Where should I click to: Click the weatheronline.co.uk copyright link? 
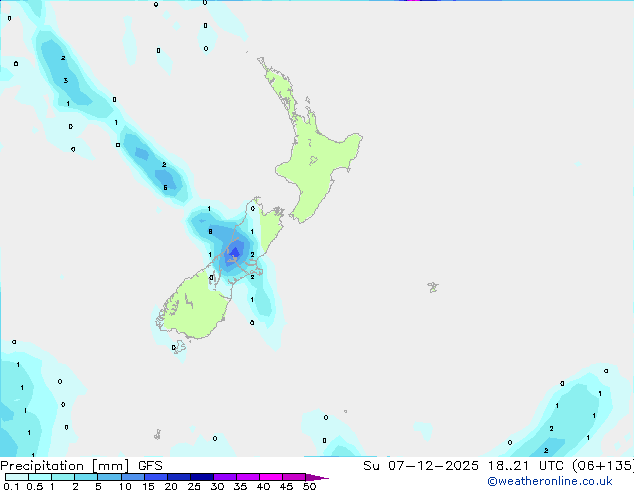click(x=550, y=481)
